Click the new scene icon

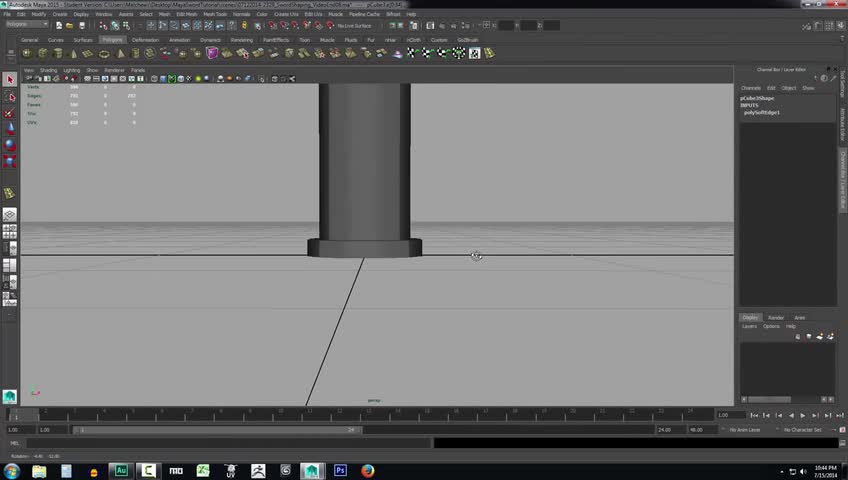click(59, 25)
